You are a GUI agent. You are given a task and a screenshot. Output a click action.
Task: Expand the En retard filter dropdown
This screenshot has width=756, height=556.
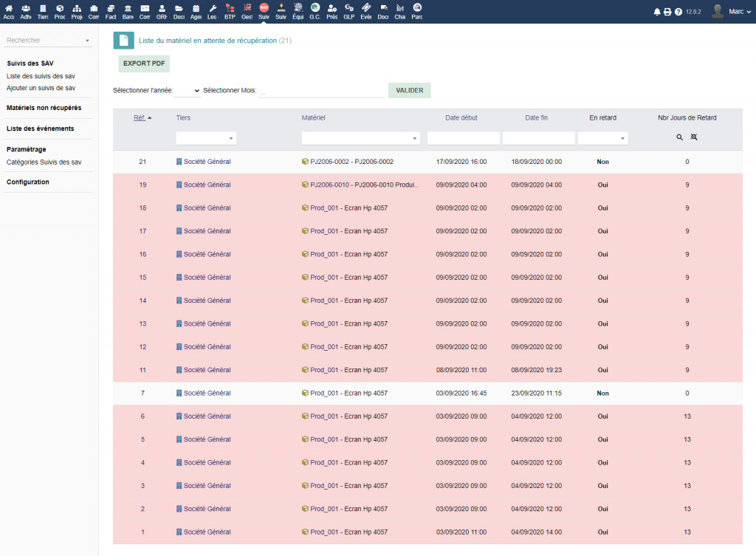[x=602, y=138]
